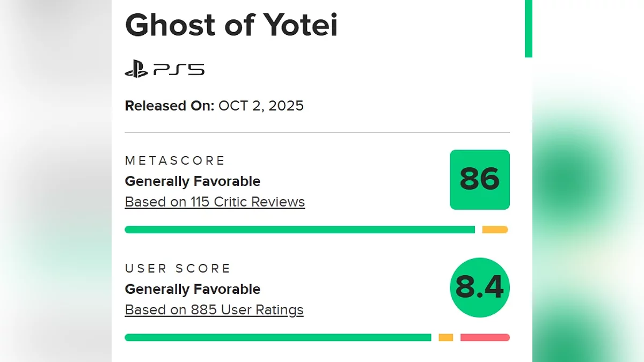The width and height of the screenshot is (644, 362).
Task: Click the round 8.4 User Score badge
Action: pos(479,287)
